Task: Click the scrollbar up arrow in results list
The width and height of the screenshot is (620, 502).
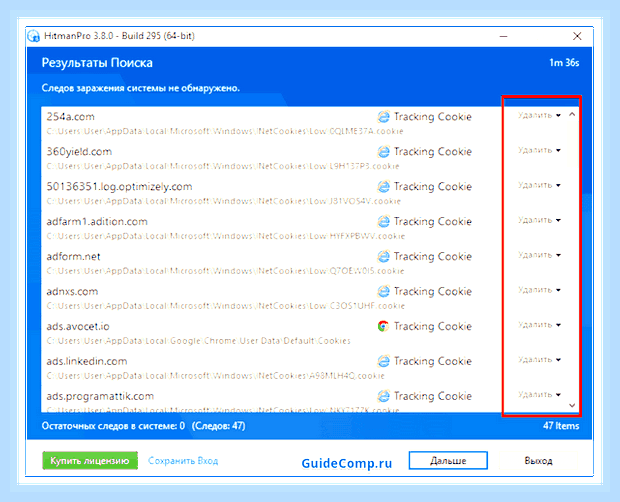Action: pyautogui.click(x=572, y=115)
